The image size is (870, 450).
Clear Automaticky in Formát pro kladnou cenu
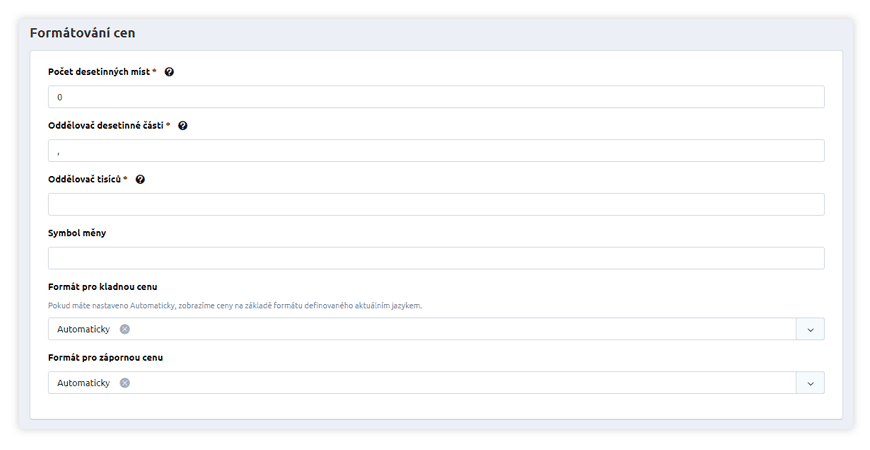coord(125,329)
